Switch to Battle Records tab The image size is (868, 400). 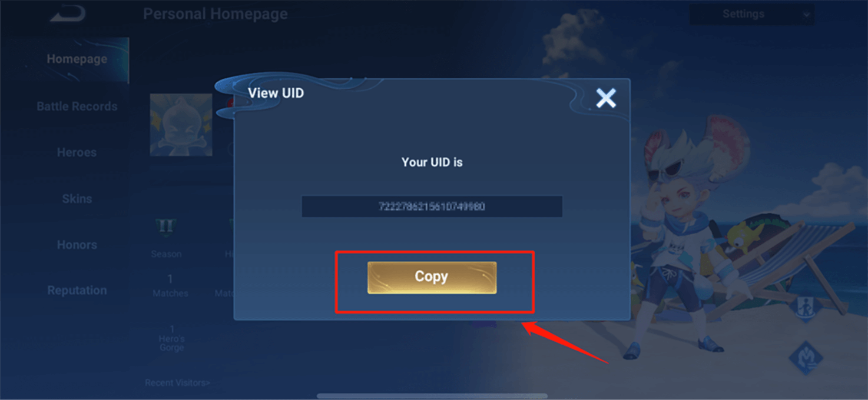[x=77, y=106]
